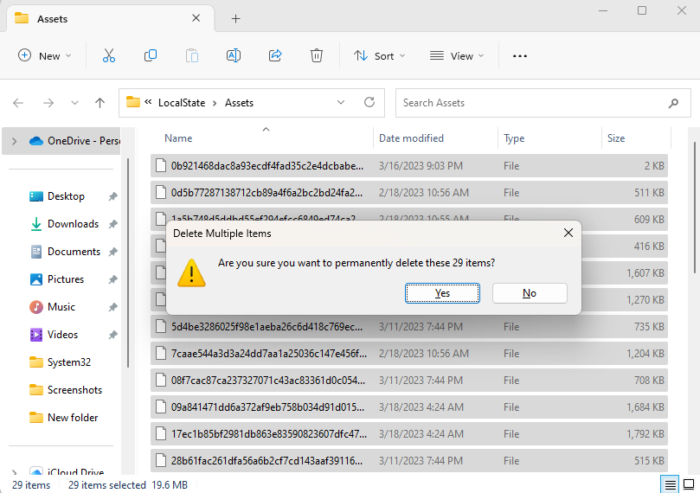The image size is (700, 493).
Task: Click the Rename icon in toolbar
Action: point(233,56)
